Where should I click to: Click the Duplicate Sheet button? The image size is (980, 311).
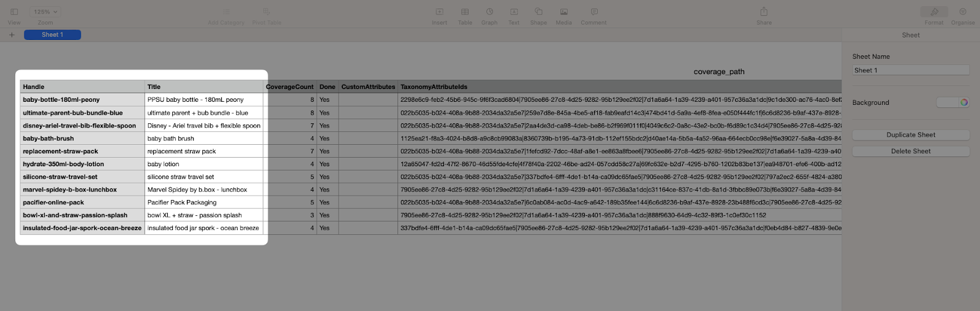click(x=911, y=135)
